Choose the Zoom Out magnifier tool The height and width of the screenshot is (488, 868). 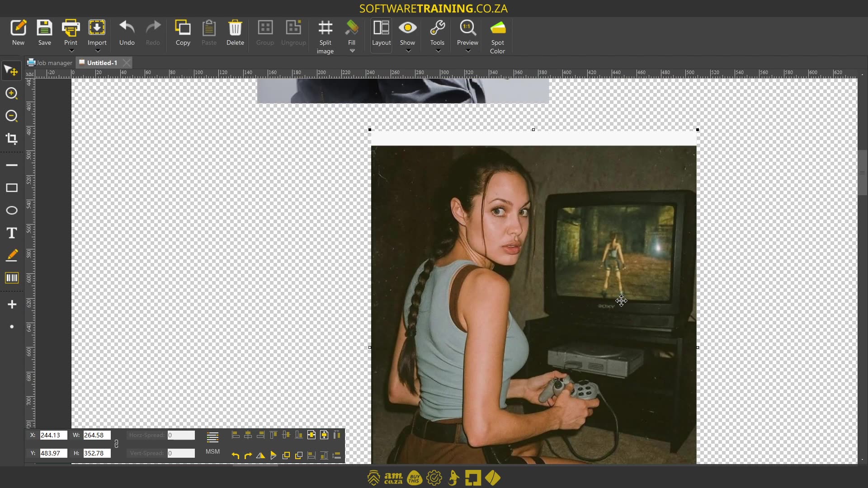point(11,116)
